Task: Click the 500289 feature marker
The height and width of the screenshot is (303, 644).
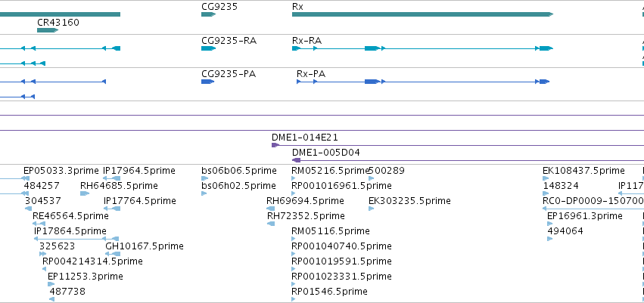Action: [372, 178]
